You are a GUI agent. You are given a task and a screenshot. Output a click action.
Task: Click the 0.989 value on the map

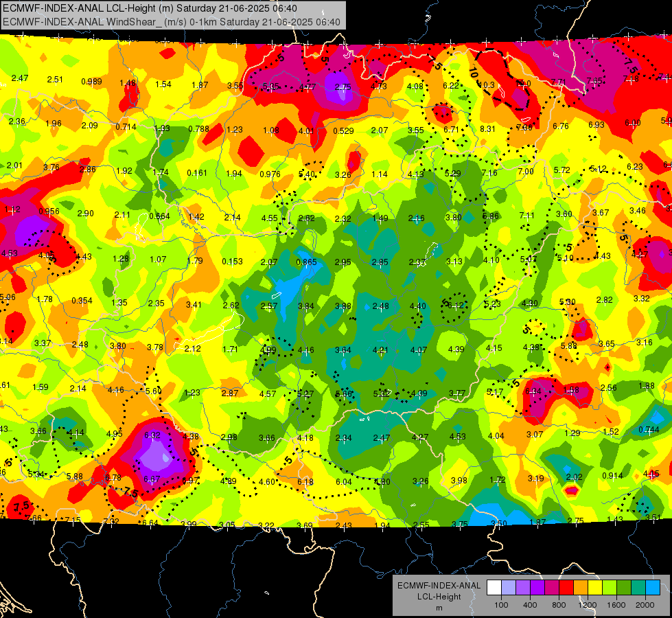(x=92, y=82)
